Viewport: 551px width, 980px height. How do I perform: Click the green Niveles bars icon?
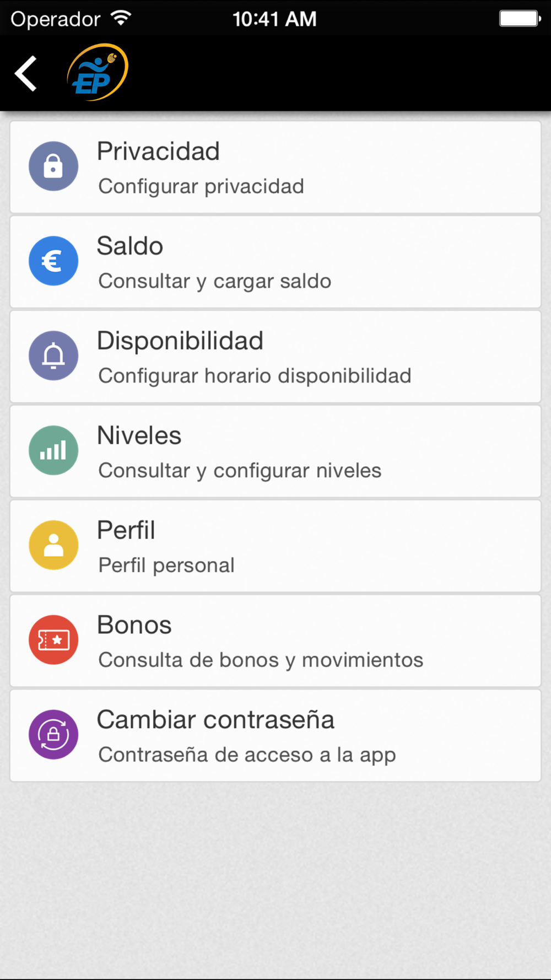tap(53, 451)
